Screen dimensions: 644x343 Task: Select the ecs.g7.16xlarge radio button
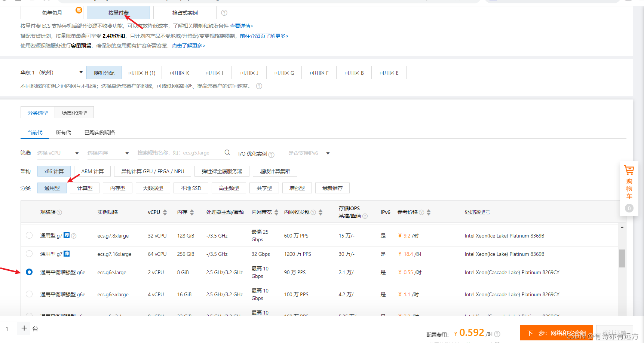(x=29, y=254)
